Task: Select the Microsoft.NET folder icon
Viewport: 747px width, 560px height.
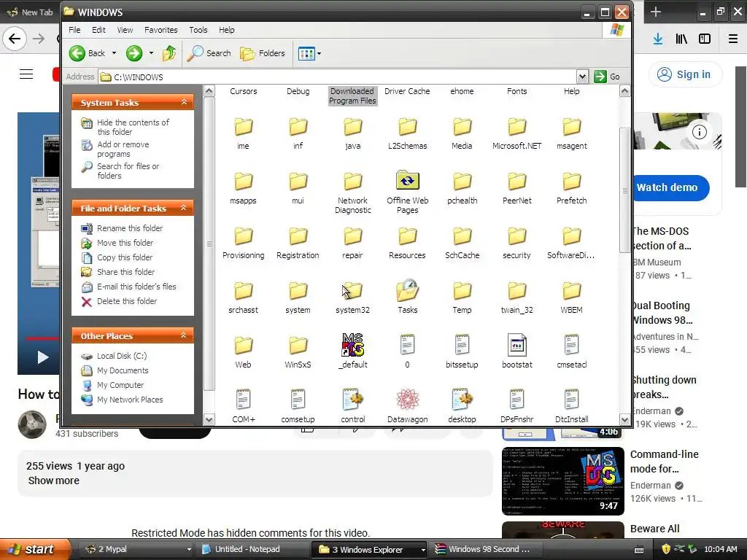Action: coord(517,126)
